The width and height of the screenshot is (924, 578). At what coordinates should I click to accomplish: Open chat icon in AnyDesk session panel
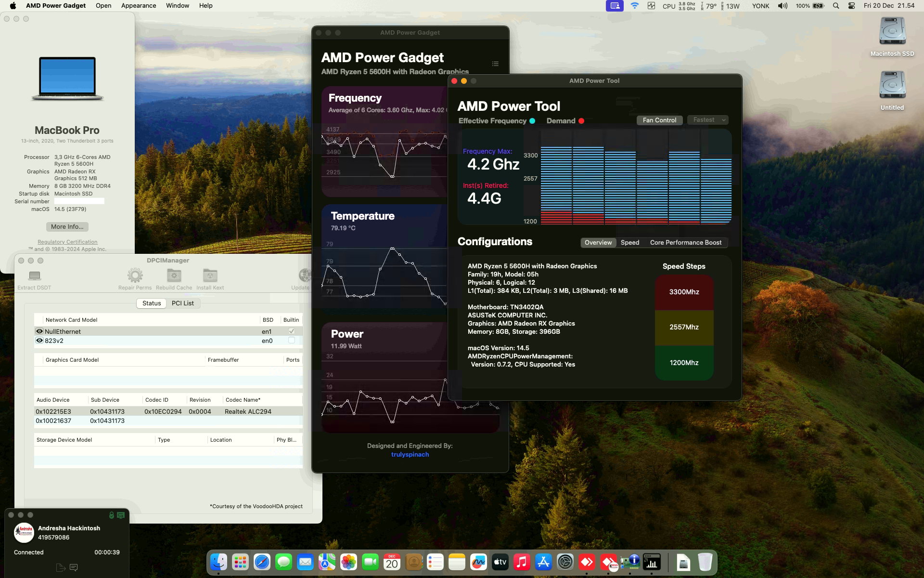(74, 567)
